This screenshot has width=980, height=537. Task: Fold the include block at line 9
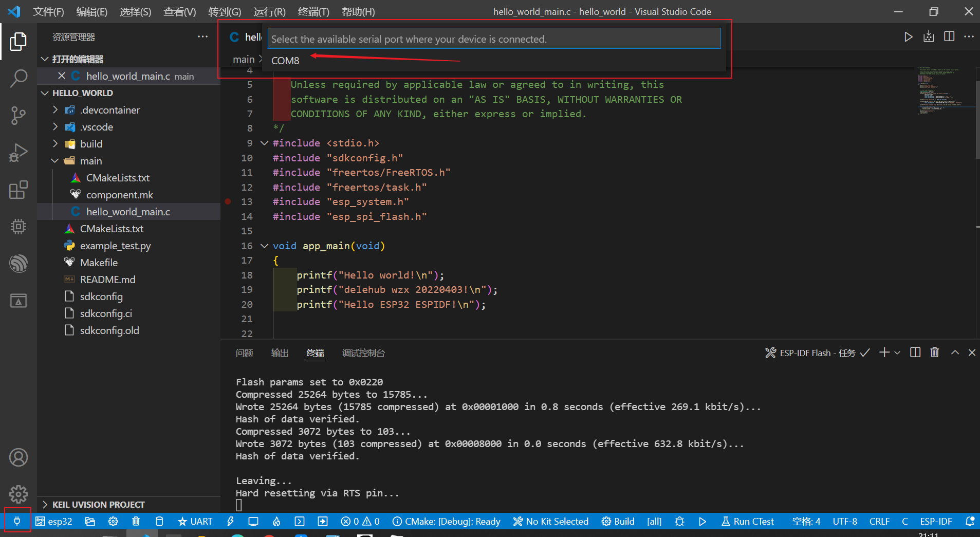tap(265, 143)
